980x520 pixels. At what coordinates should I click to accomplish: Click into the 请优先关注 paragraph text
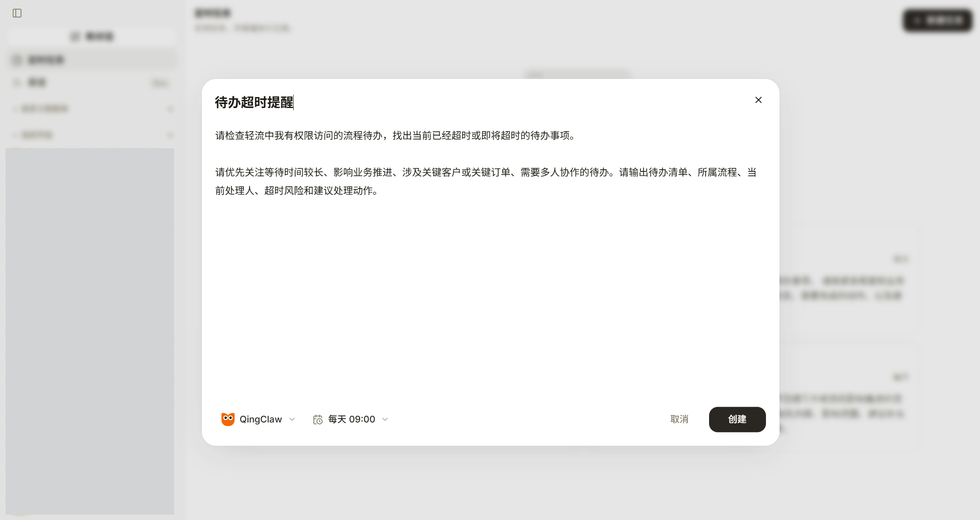coord(486,181)
